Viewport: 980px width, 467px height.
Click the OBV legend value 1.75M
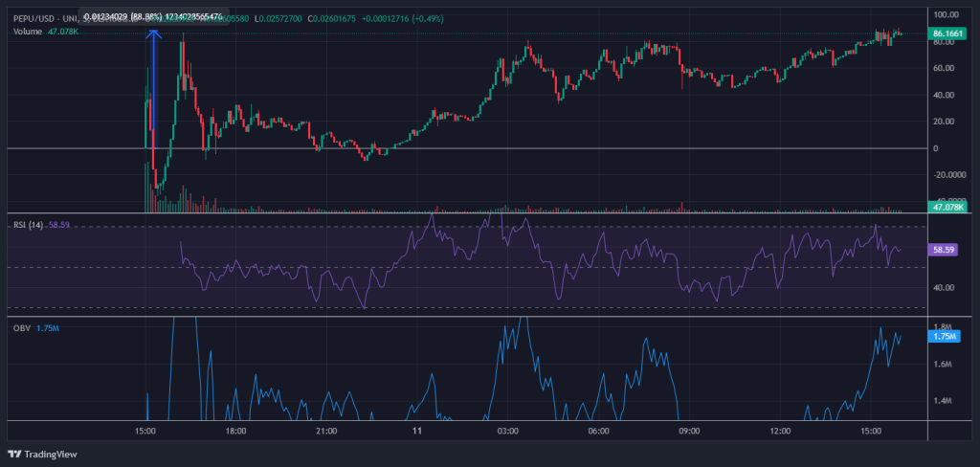[x=48, y=328]
